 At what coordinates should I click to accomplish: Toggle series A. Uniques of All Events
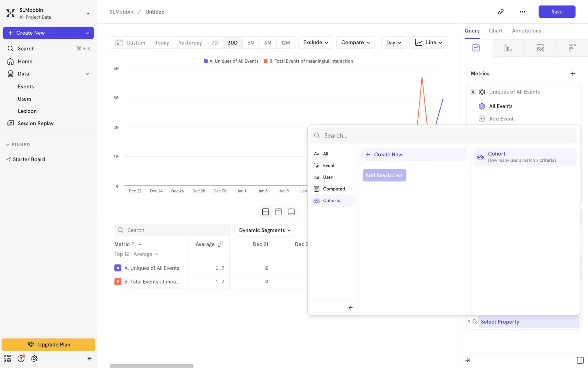point(118,268)
